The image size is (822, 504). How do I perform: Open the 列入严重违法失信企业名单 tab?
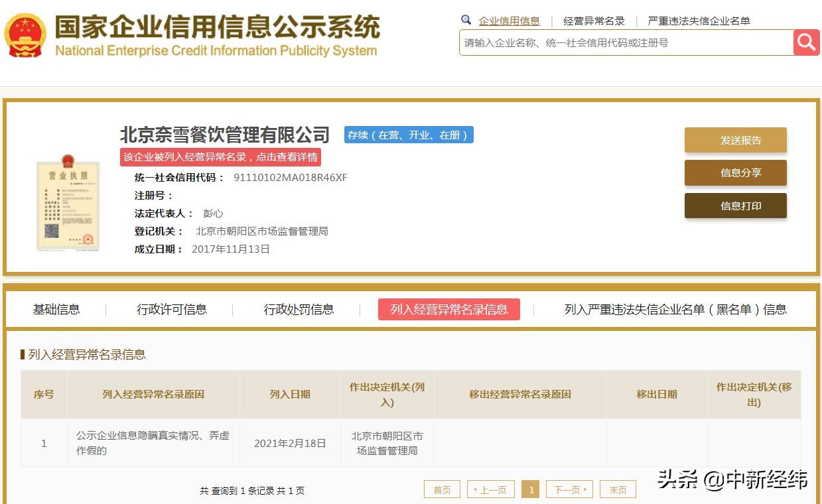675,309
